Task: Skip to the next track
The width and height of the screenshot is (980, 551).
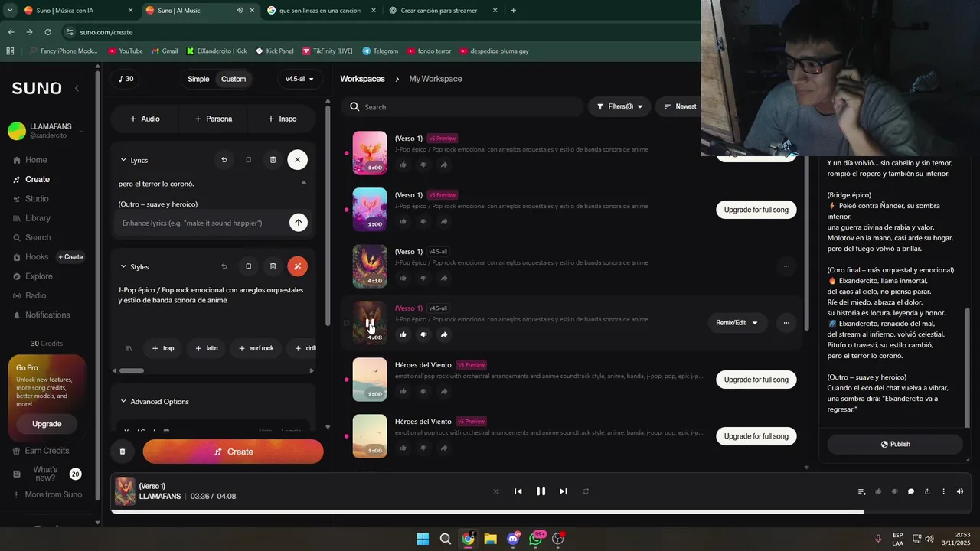Action: point(563,491)
